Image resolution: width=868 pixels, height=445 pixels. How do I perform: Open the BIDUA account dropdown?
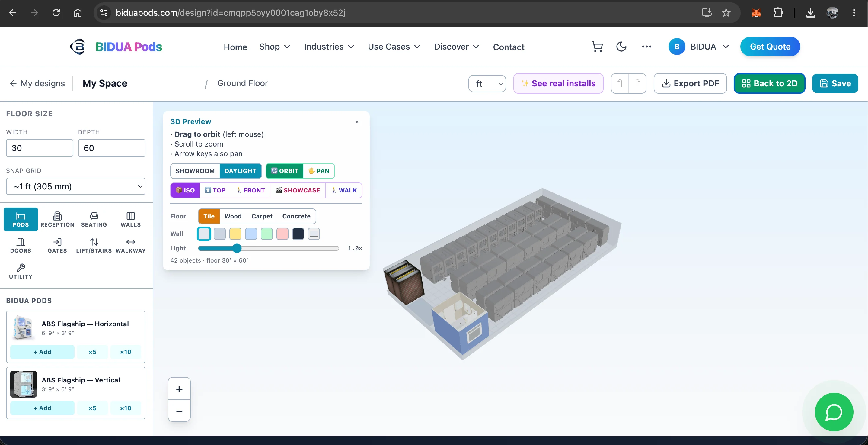(699, 47)
